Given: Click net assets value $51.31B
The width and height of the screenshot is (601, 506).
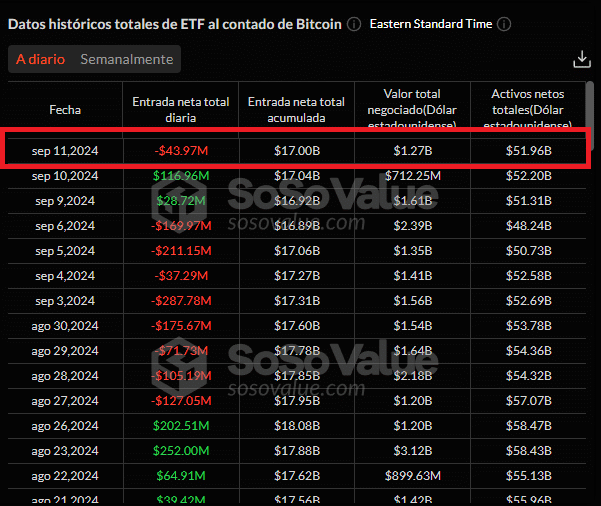Looking at the screenshot, I should tap(529, 201).
